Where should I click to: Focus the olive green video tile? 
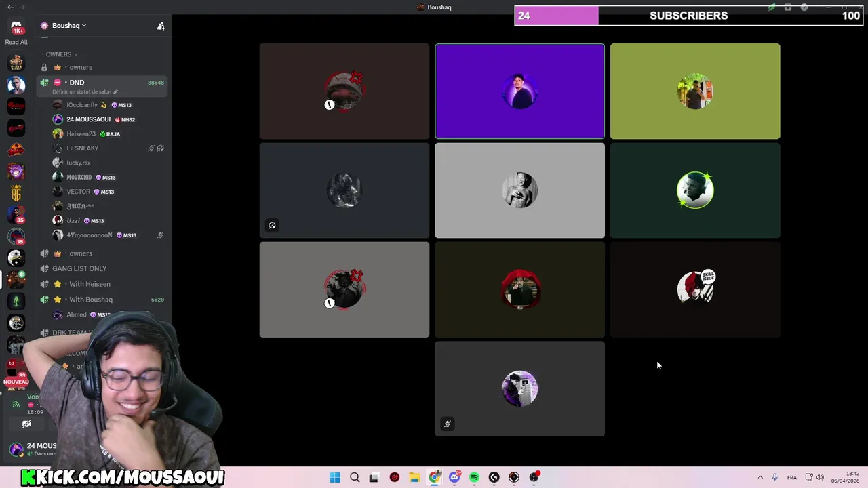tap(695, 91)
